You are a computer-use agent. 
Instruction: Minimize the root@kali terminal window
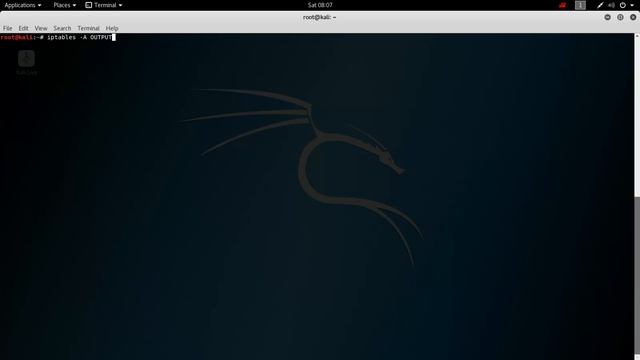(607, 17)
